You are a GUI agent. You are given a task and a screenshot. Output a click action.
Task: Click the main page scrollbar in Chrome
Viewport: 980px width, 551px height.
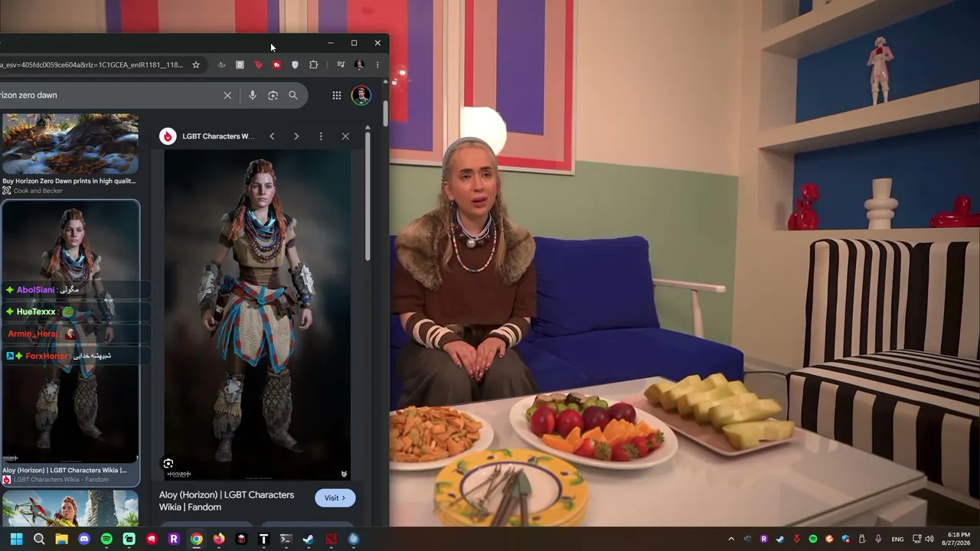(385, 113)
